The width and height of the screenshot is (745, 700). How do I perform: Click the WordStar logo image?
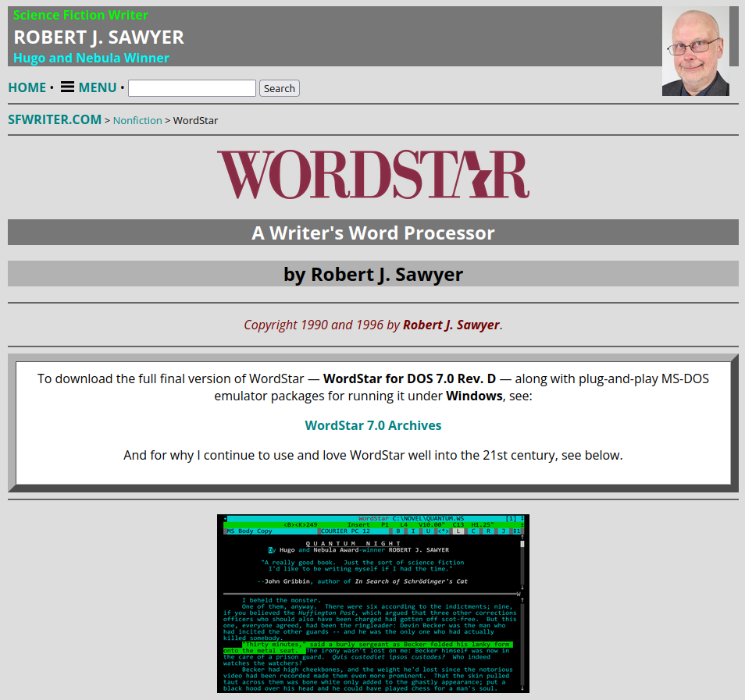click(x=373, y=174)
